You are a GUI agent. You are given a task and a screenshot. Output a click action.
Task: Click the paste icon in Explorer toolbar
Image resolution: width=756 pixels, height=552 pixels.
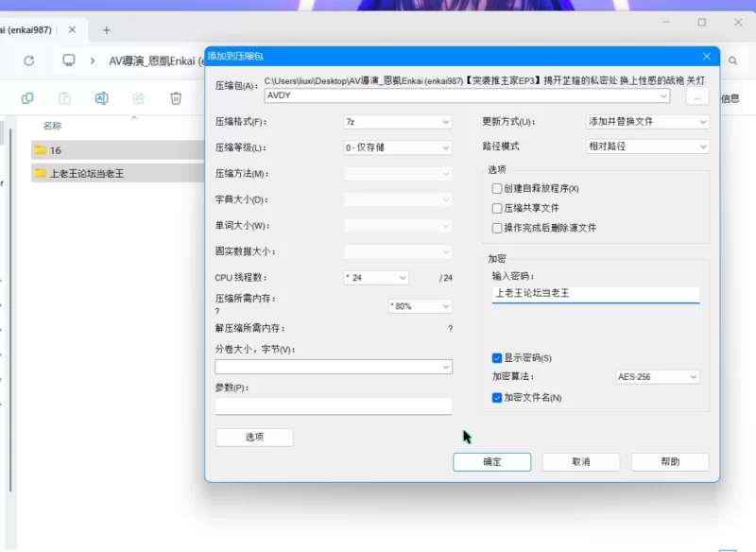click(x=64, y=98)
